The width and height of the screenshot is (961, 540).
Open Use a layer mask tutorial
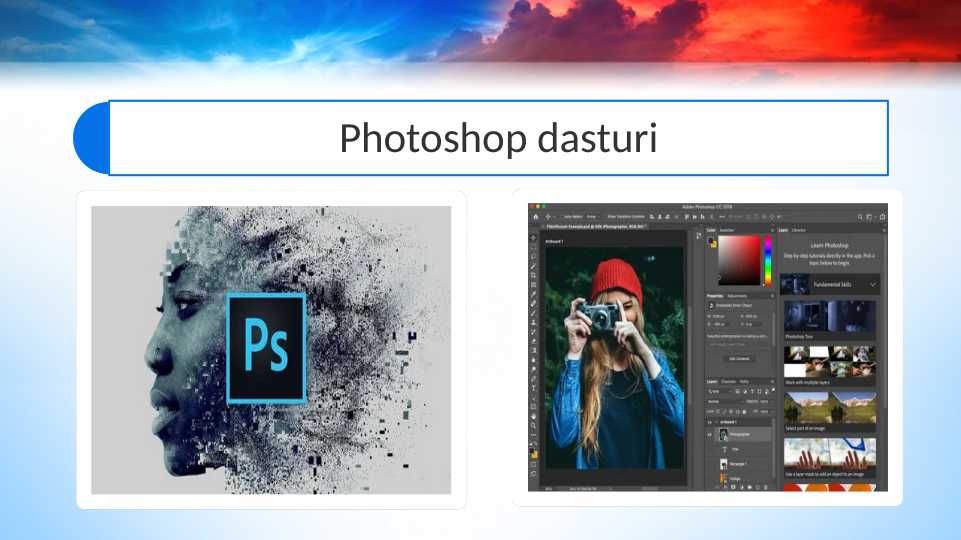click(x=829, y=458)
